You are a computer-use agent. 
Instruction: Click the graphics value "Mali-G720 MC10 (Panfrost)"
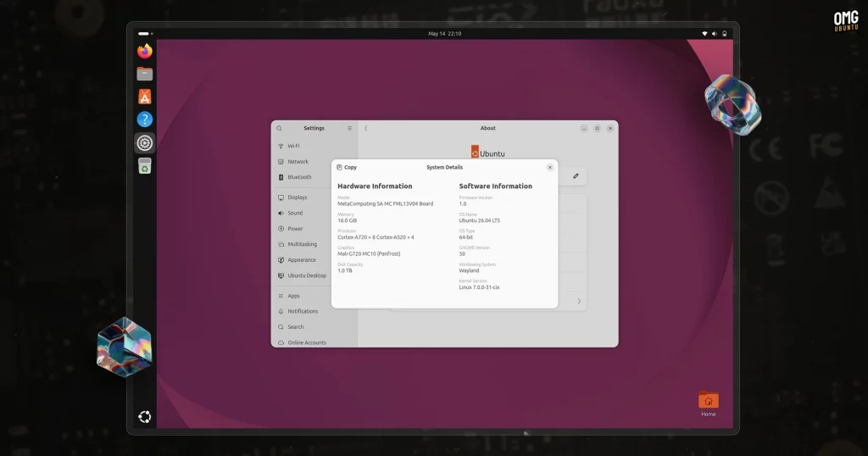click(369, 254)
